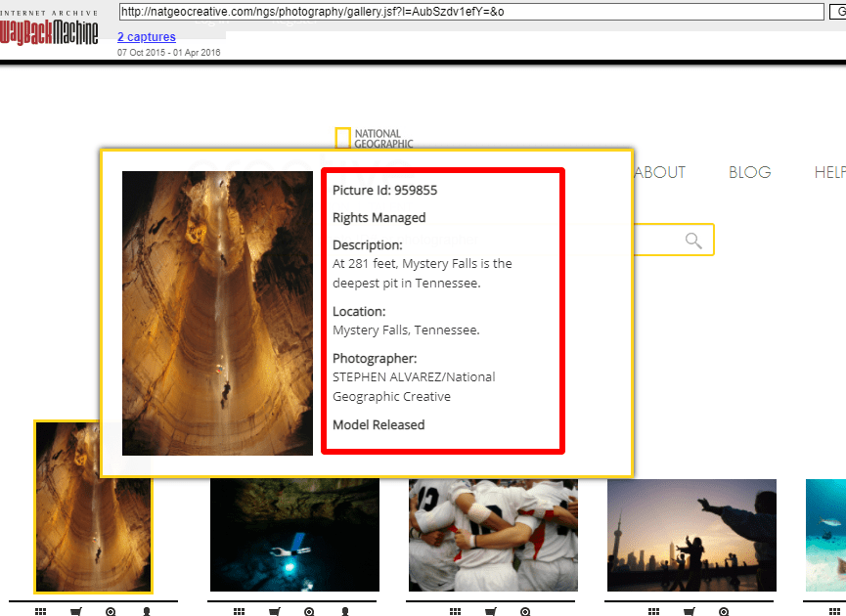Click the Wayback URL address field
The height and width of the screenshot is (616, 846).
(469, 12)
